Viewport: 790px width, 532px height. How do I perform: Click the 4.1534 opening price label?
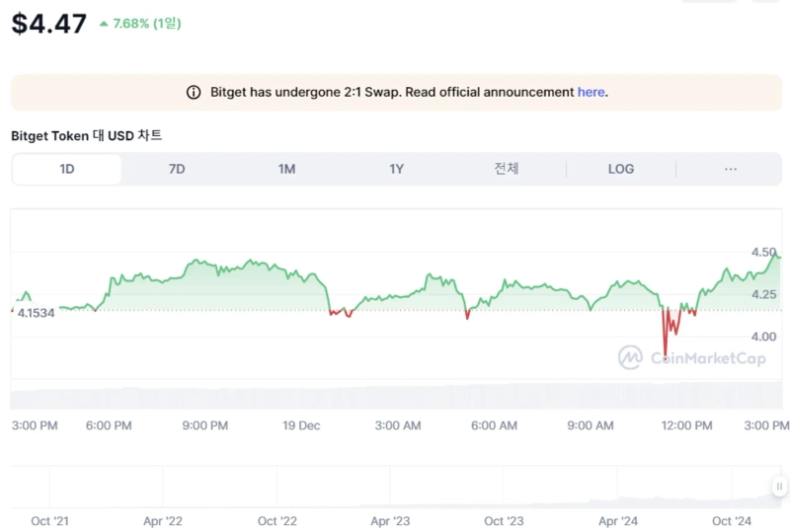pos(36,313)
